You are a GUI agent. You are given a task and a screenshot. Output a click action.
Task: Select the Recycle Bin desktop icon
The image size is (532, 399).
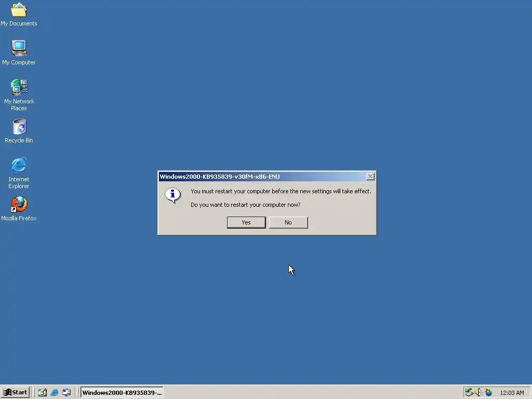[x=19, y=131]
